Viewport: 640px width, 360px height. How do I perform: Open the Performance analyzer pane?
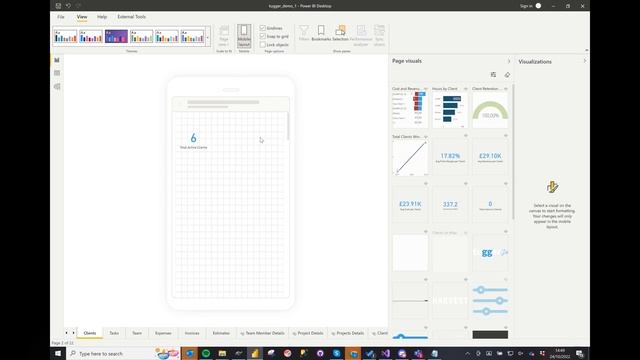361,36
